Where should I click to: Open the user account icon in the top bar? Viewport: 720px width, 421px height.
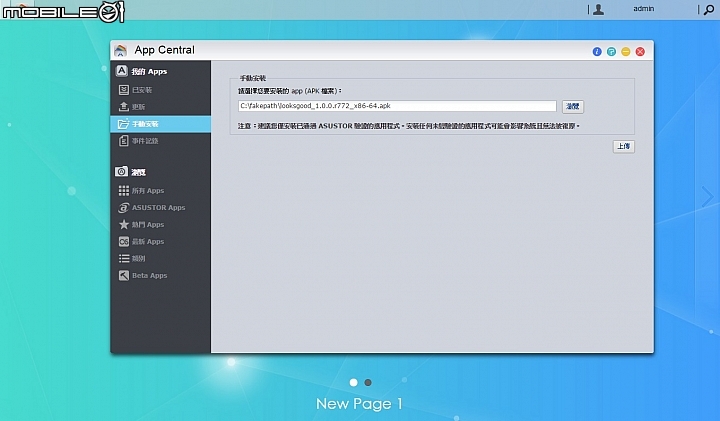(x=598, y=9)
